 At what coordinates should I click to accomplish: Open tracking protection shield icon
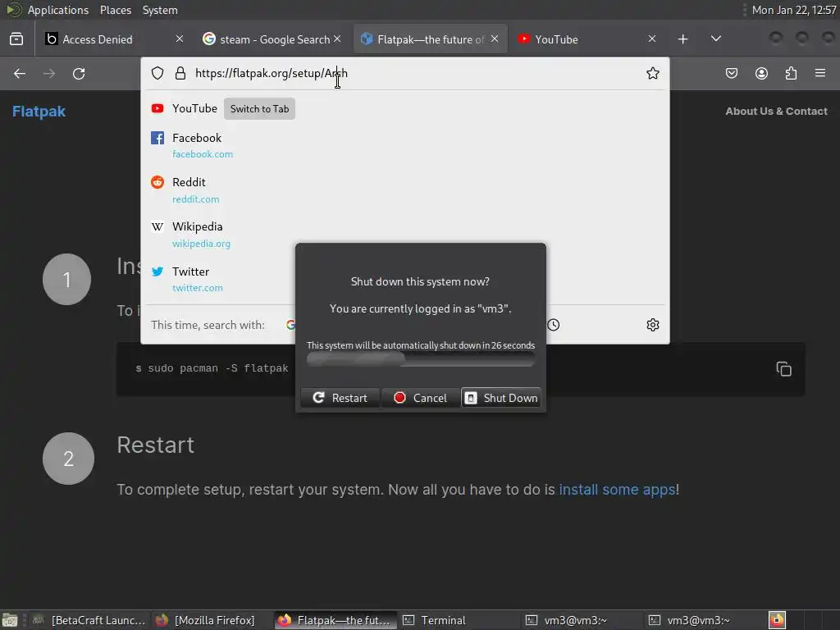157,73
